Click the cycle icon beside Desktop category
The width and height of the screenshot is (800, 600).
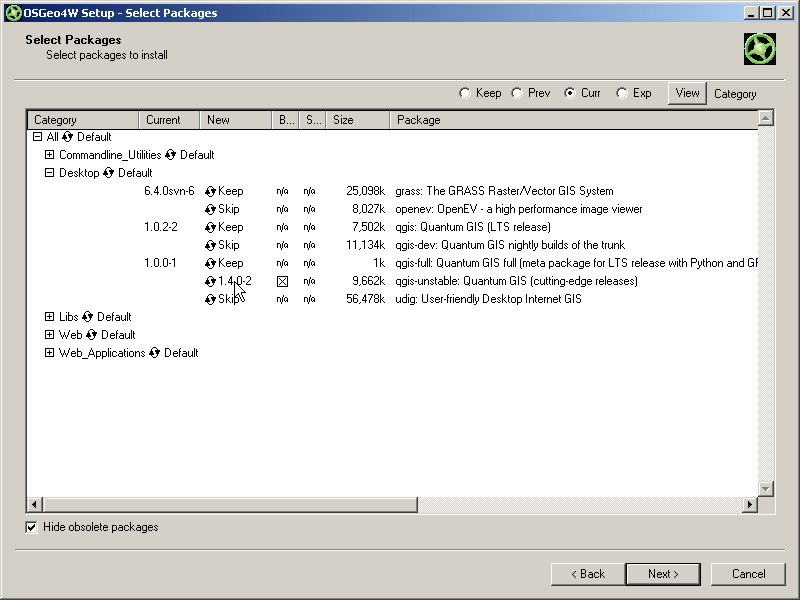108,173
